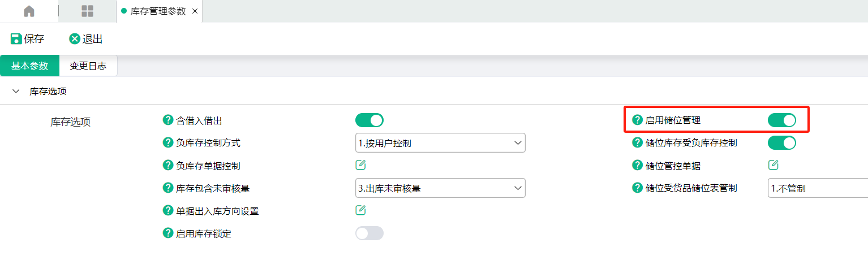Open edit icon for 储位管控单据
Viewport: 868px width, 260px height.
pos(773,165)
